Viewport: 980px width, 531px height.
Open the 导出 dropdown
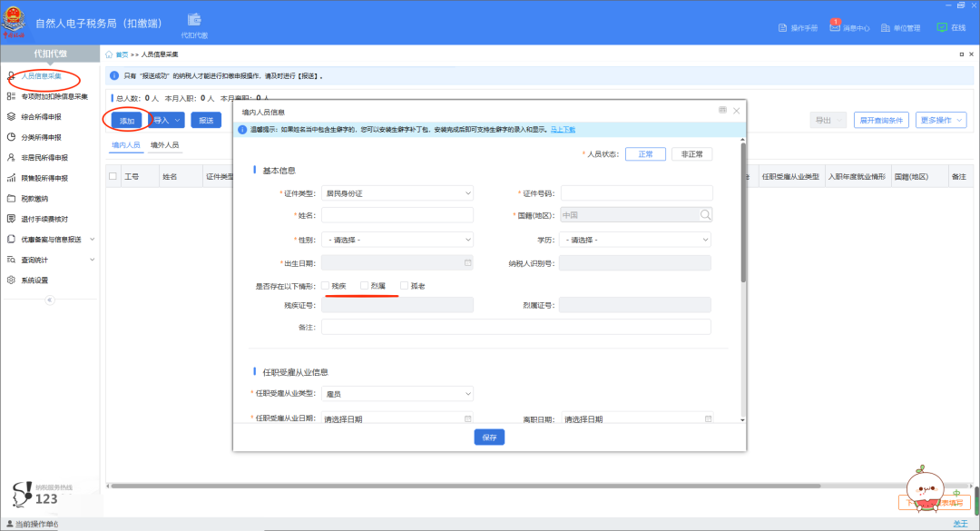click(x=828, y=120)
